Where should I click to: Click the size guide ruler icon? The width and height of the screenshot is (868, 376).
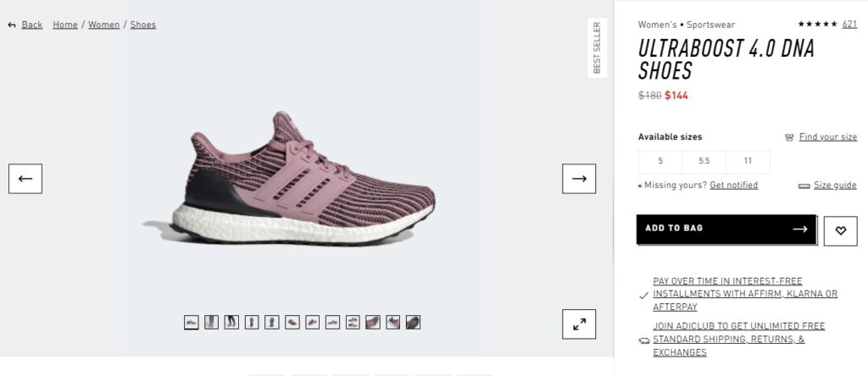[804, 185]
